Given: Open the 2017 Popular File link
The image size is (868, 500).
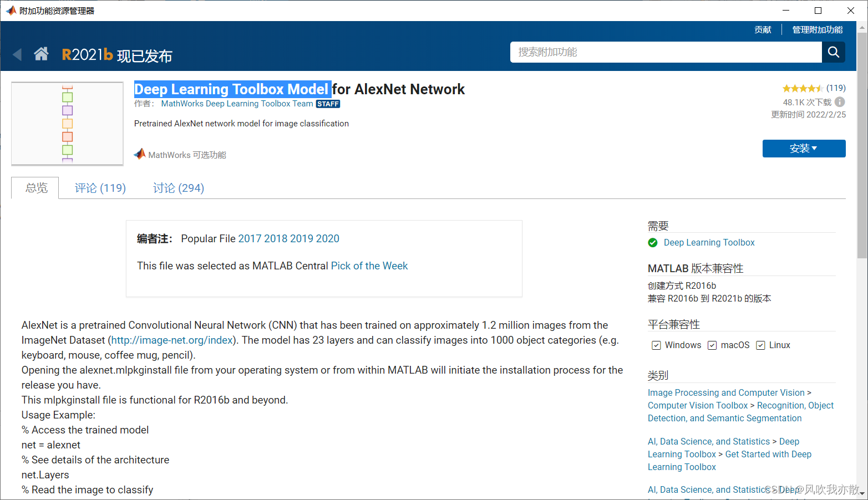Looking at the screenshot, I should coord(250,238).
